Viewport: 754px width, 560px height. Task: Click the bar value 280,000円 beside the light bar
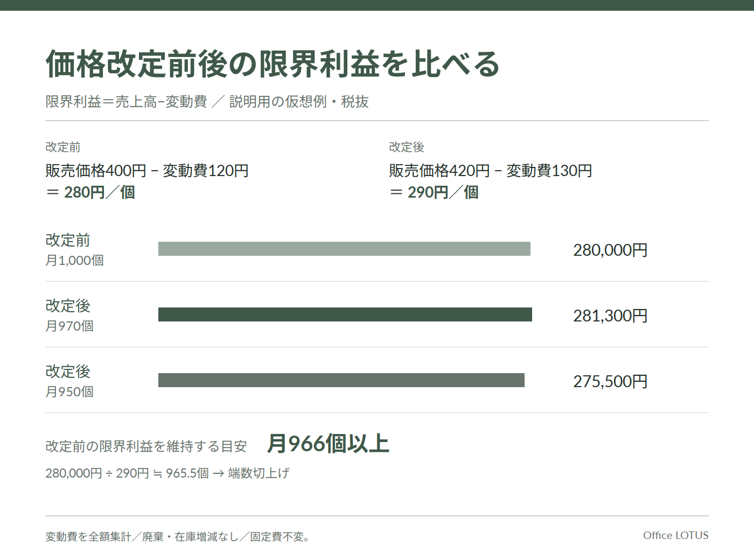tap(610, 250)
